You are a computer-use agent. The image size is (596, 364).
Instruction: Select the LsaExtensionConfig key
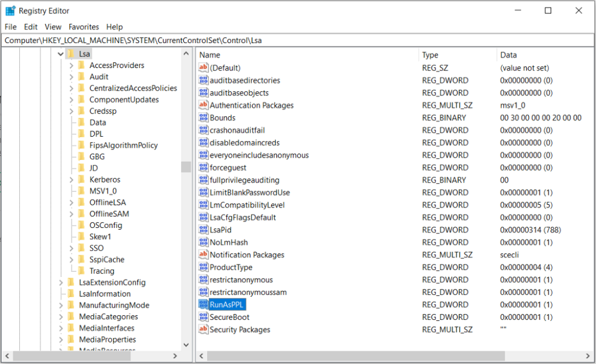(112, 283)
